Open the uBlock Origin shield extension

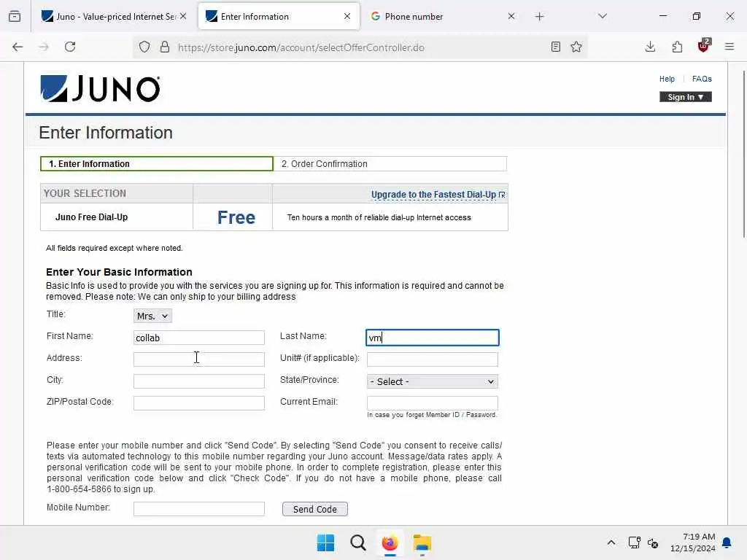pos(704,46)
